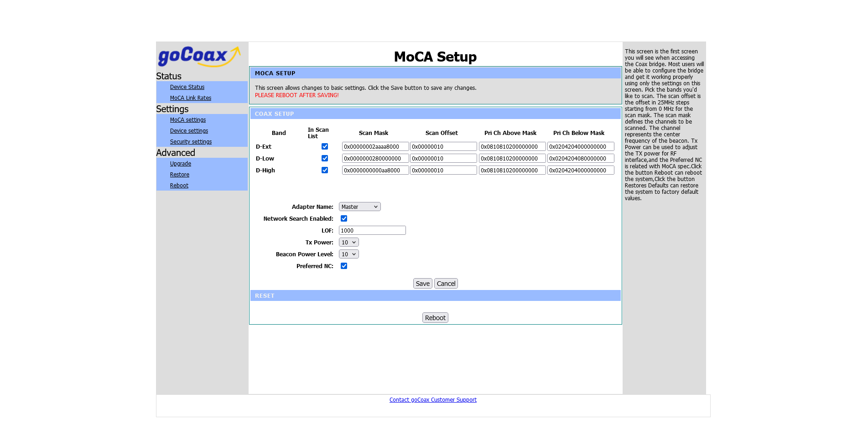Click D-Ext Pri Ch Below Mask field
This screenshot has height=440, width=868.
(581, 146)
